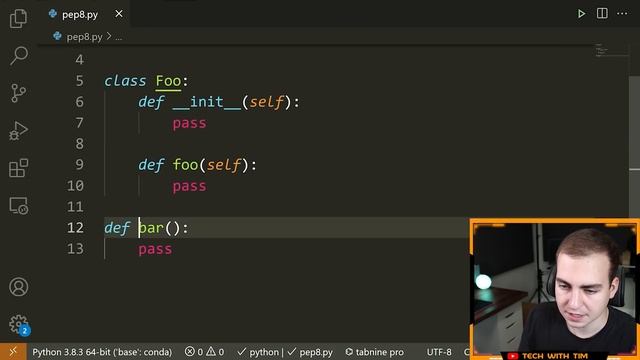
Task: Open the More Actions ellipsis menu
Action: (x=622, y=13)
